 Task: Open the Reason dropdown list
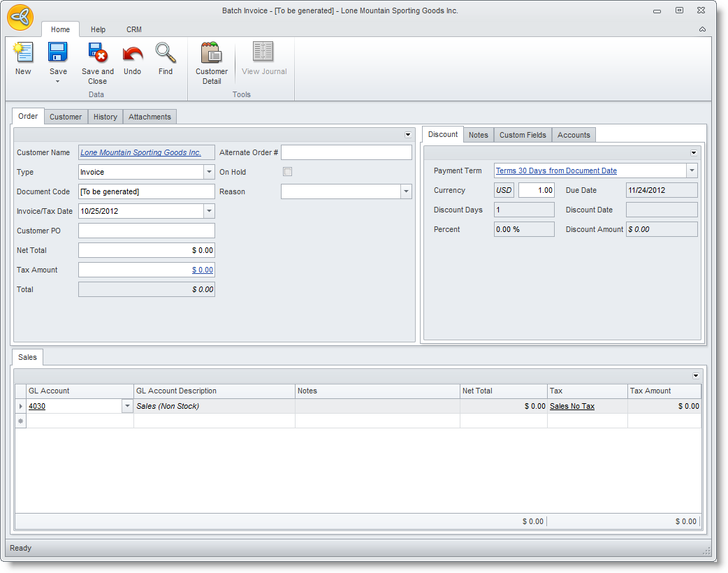coord(406,191)
